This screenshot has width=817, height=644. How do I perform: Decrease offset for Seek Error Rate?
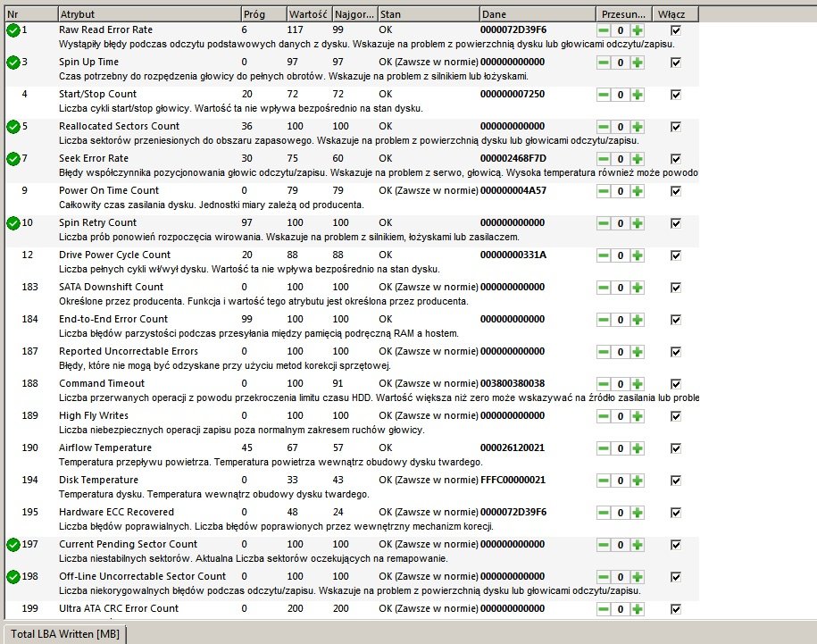coord(604,159)
